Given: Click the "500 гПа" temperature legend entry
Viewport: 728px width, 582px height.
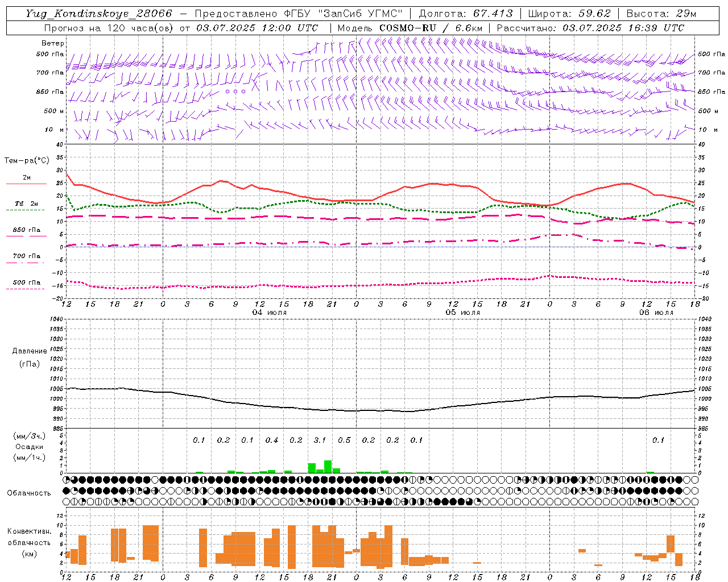Looking at the screenshot, I should 26,282.
